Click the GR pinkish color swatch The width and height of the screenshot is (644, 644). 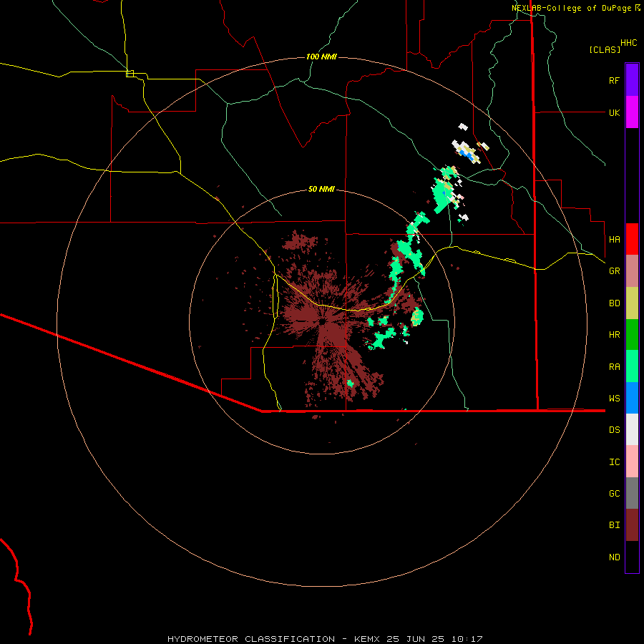tap(632, 270)
